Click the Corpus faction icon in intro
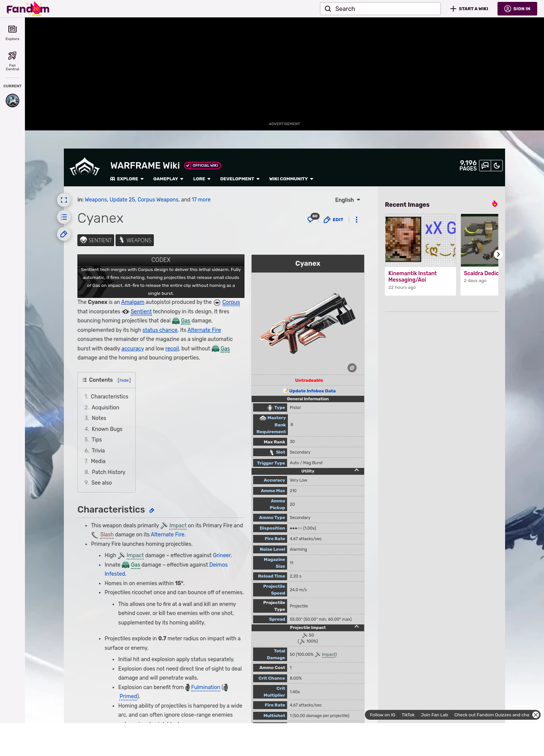The width and height of the screenshot is (544, 756). tap(217, 302)
